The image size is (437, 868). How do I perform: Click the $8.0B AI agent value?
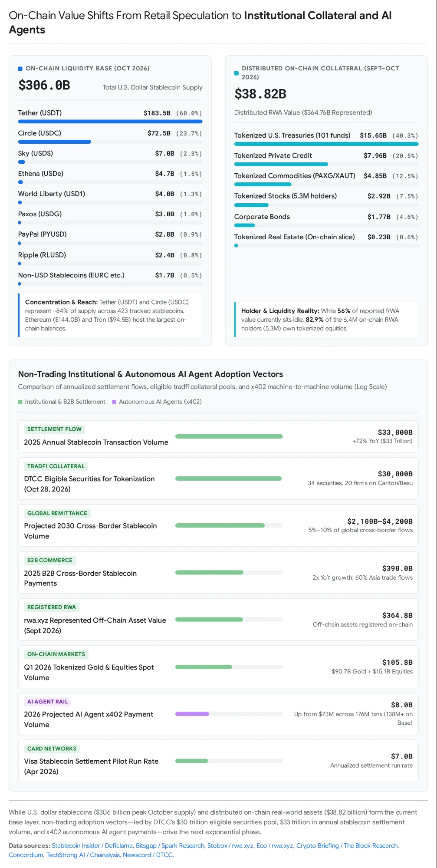pos(402,705)
